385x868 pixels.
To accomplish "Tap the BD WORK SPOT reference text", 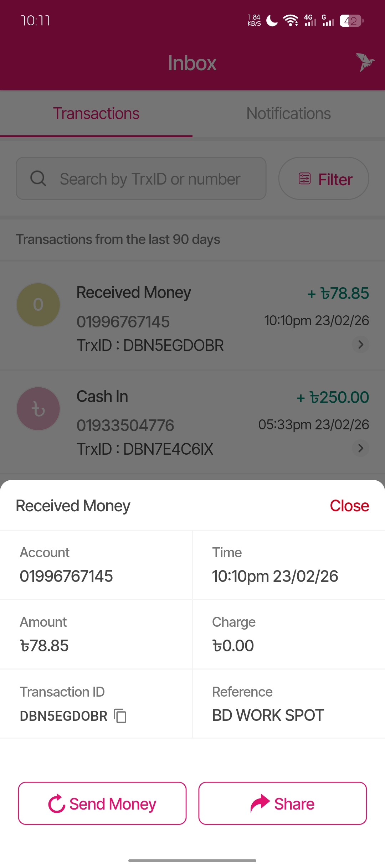I will pos(268,715).
